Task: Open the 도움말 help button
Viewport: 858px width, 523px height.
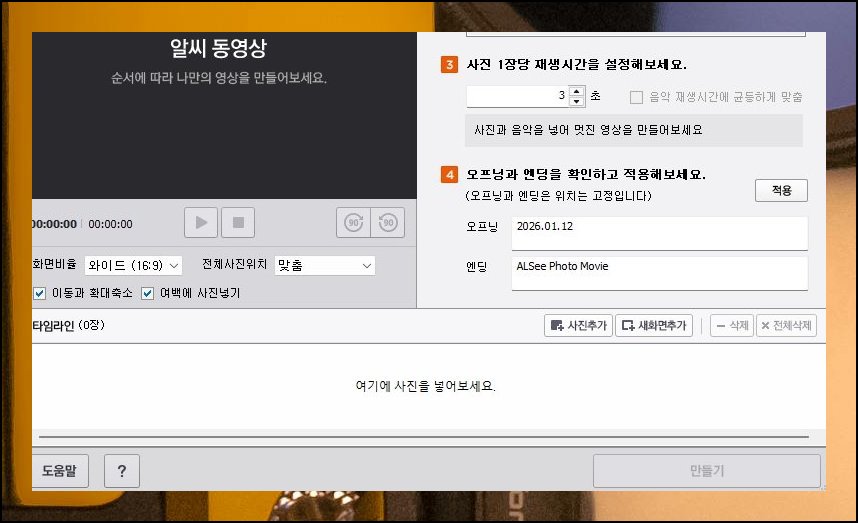Action: (60, 470)
